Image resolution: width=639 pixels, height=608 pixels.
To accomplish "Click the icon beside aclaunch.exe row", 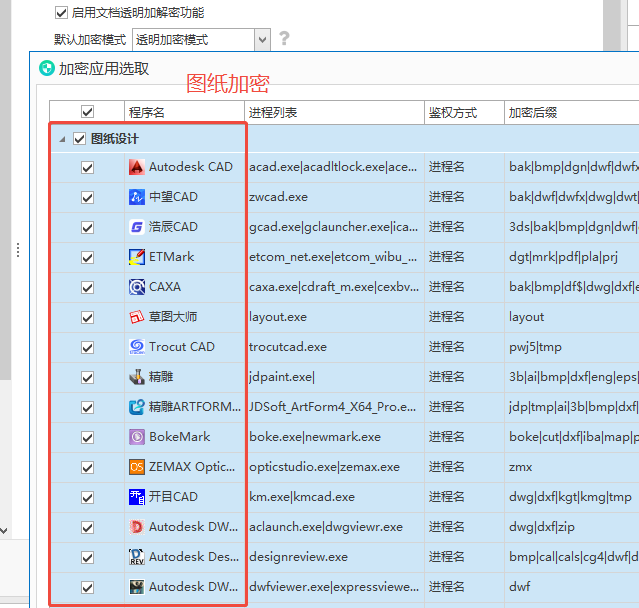I will pyautogui.click(x=137, y=527).
